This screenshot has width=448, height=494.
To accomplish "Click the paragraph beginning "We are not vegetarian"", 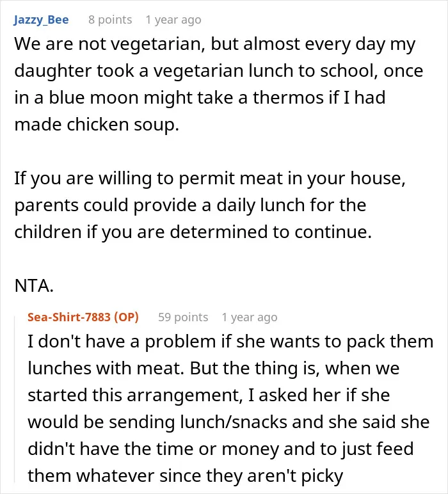I will pyautogui.click(x=219, y=84).
